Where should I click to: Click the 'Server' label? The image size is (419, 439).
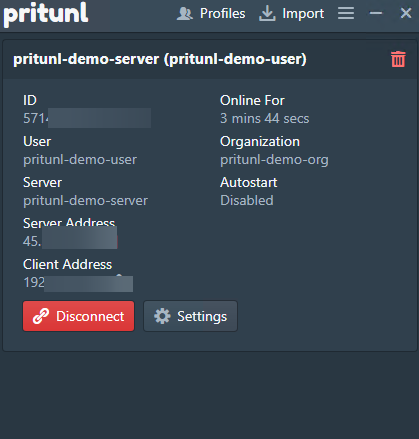[x=42, y=182]
